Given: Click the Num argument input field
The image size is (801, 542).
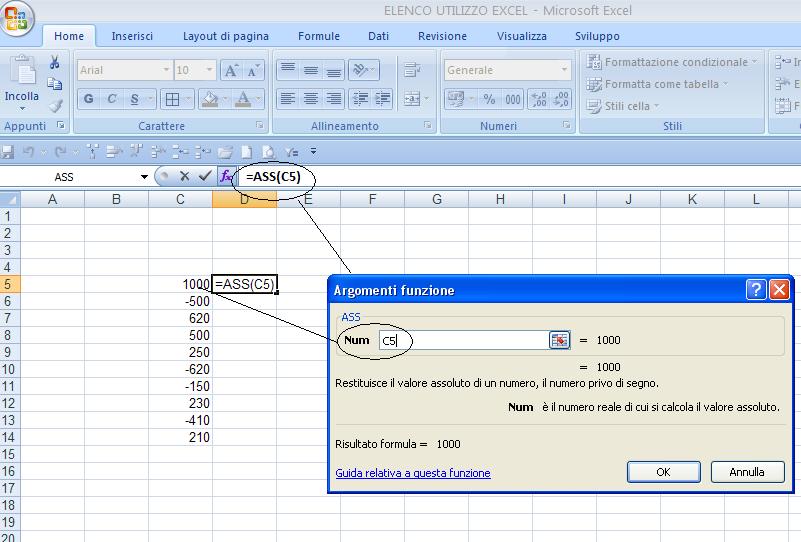Looking at the screenshot, I should pyautogui.click(x=464, y=340).
